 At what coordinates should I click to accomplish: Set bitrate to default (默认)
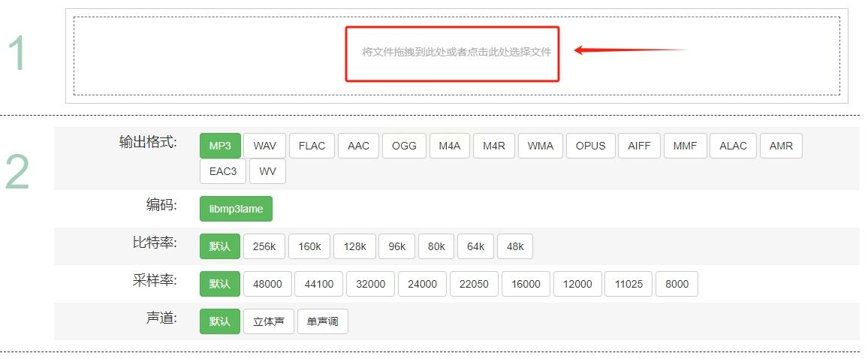[220, 246]
